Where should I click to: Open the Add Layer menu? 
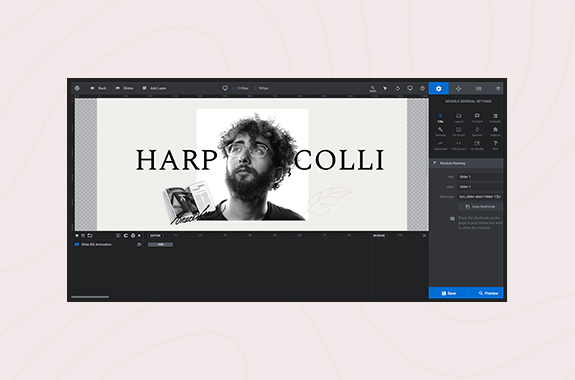point(154,88)
